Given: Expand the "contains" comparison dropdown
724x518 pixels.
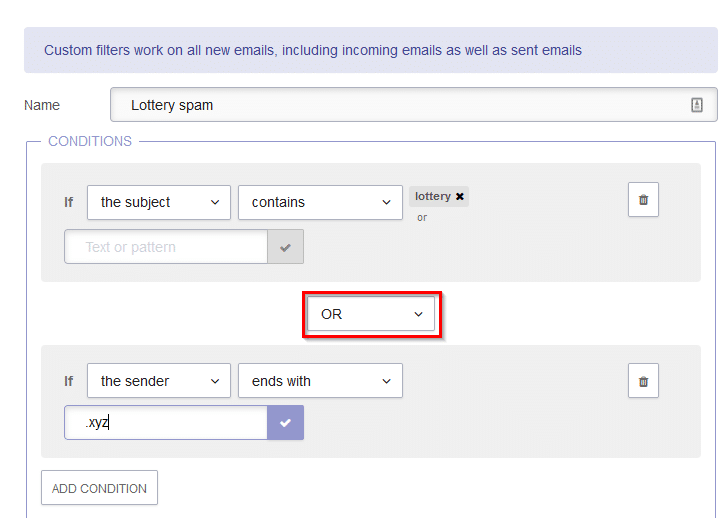Looking at the screenshot, I should point(320,202).
